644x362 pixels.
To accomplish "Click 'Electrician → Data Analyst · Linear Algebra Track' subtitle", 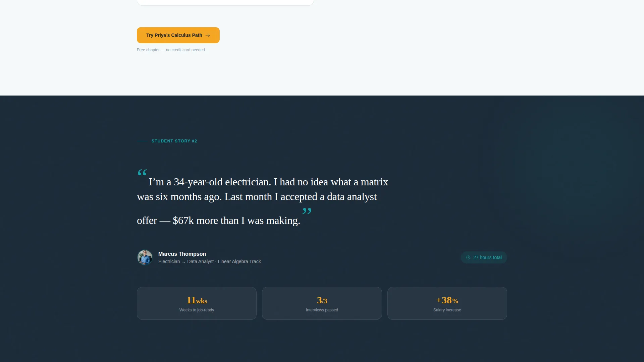I will (x=210, y=261).
